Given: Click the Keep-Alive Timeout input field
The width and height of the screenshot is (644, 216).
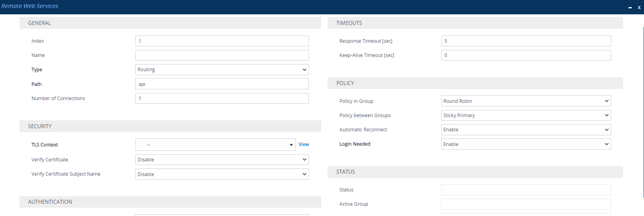Looking at the screenshot, I should pyautogui.click(x=526, y=55).
